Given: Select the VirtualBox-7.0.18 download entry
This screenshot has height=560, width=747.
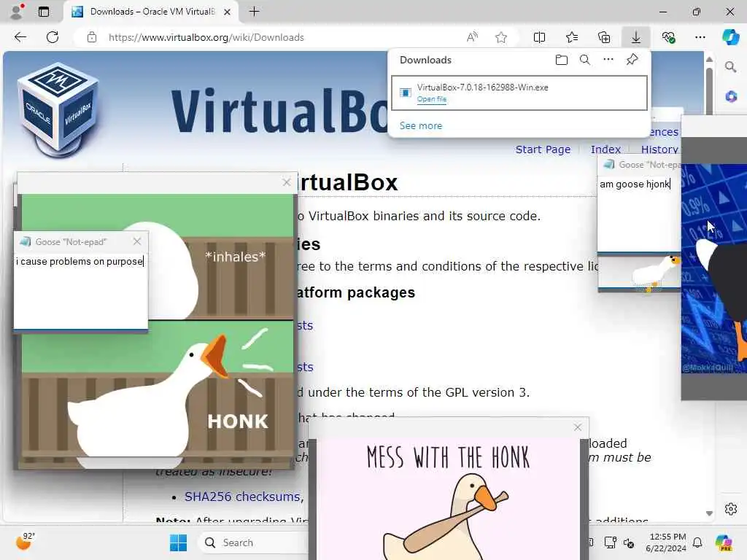Looking at the screenshot, I should coord(519,93).
